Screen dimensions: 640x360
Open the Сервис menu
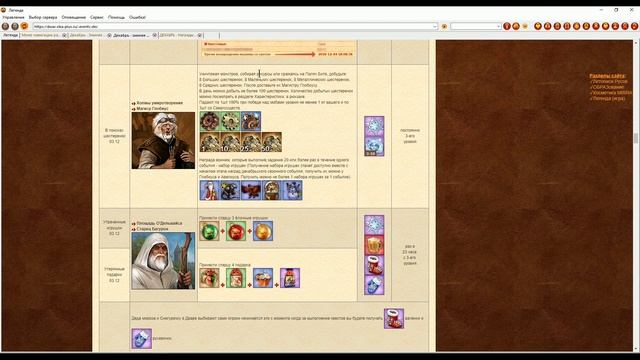coord(97,18)
